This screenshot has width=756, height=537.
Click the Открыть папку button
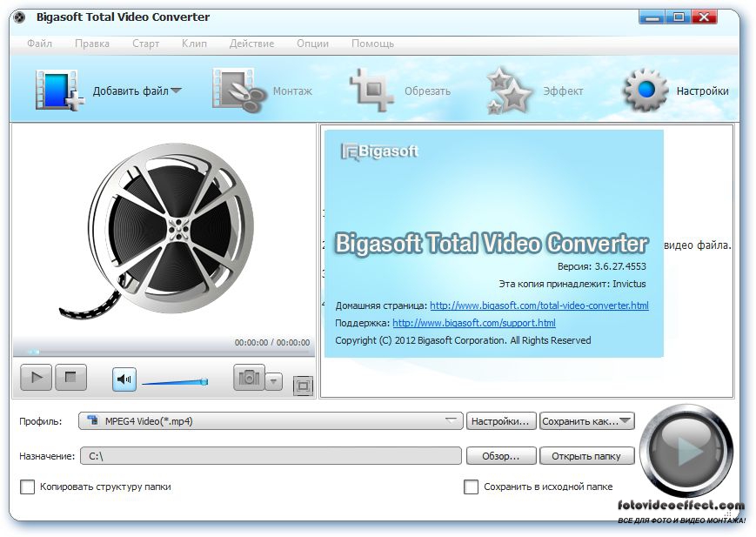586,456
